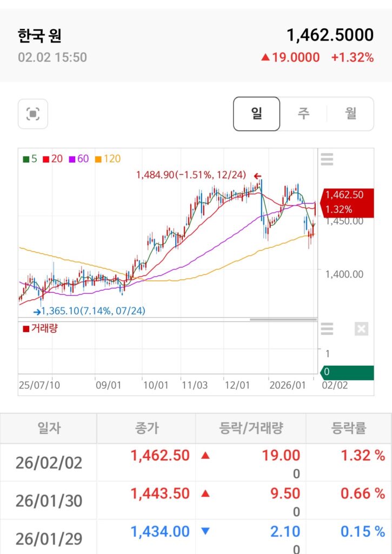Open volume panel hamburger menu
Image resolution: width=392 pixels, height=554 pixels.
click(x=327, y=328)
